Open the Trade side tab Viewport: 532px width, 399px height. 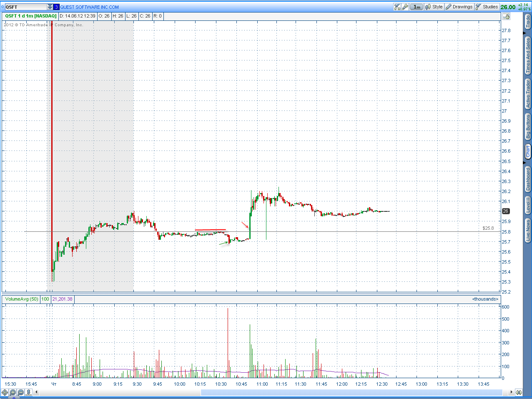(528, 22)
